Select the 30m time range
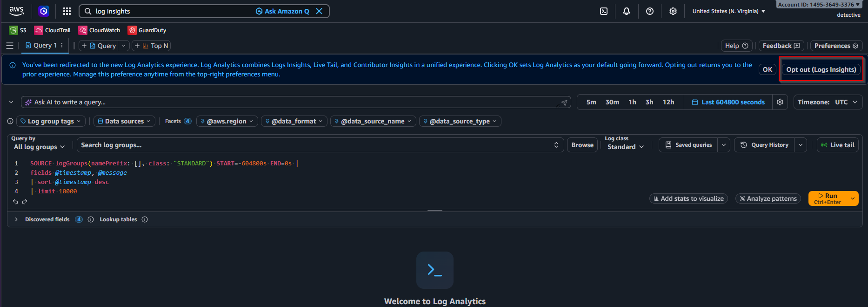 pos(612,102)
